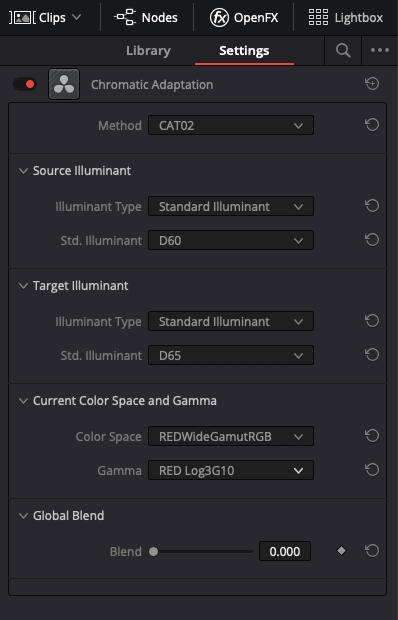Click the Chromatic Adaptation plugin icon
398x620 pixels.
click(64, 84)
